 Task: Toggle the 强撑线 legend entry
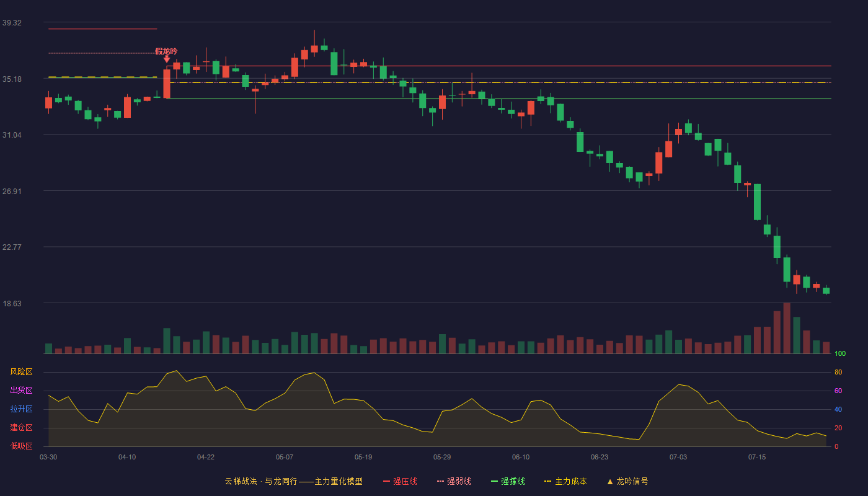click(x=508, y=481)
